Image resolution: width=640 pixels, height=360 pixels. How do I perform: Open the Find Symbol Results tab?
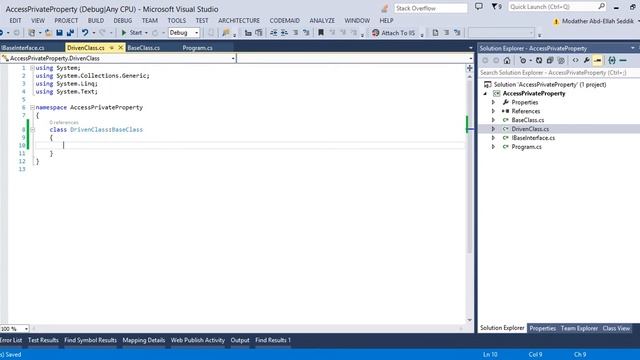click(x=90, y=340)
